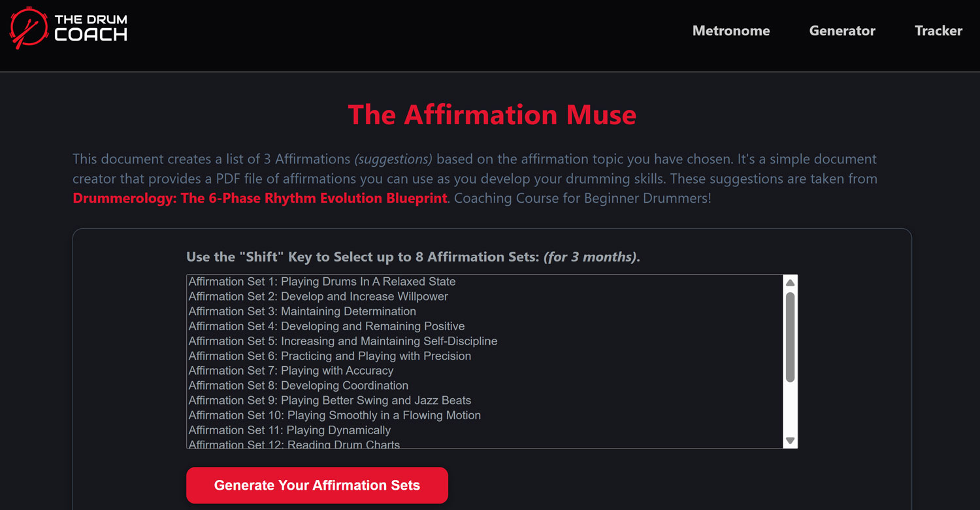Select Affirmation Set 1: Playing Drums In A Relaxed State
The height and width of the screenshot is (510, 980).
(321, 281)
